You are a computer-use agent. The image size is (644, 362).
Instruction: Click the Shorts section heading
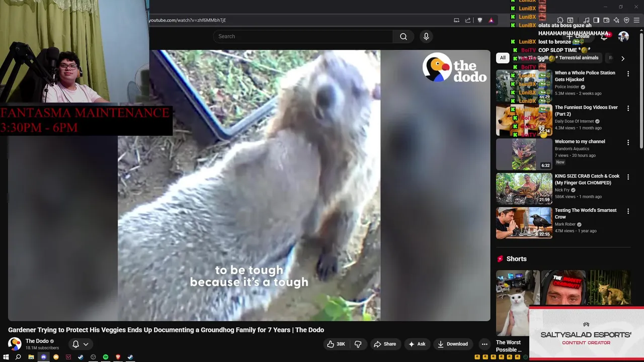pyautogui.click(x=516, y=259)
